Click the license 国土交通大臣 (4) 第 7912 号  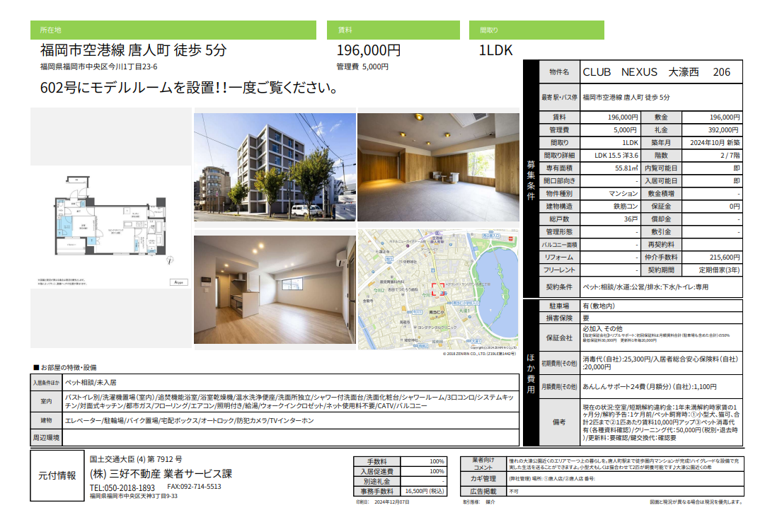[x=136, y=459]
